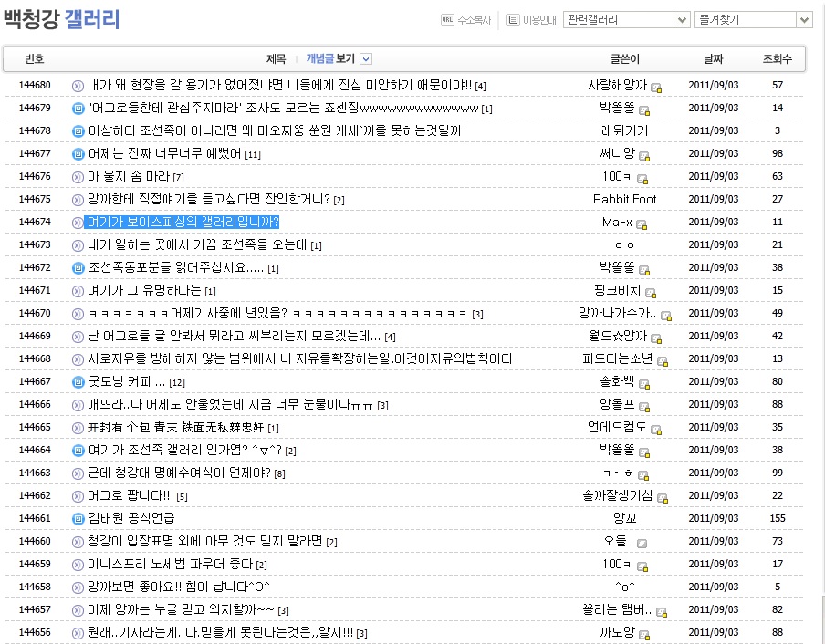Click the 제목 column header
Viewport: 825px width, 644px height.
(x=276, y=59)
